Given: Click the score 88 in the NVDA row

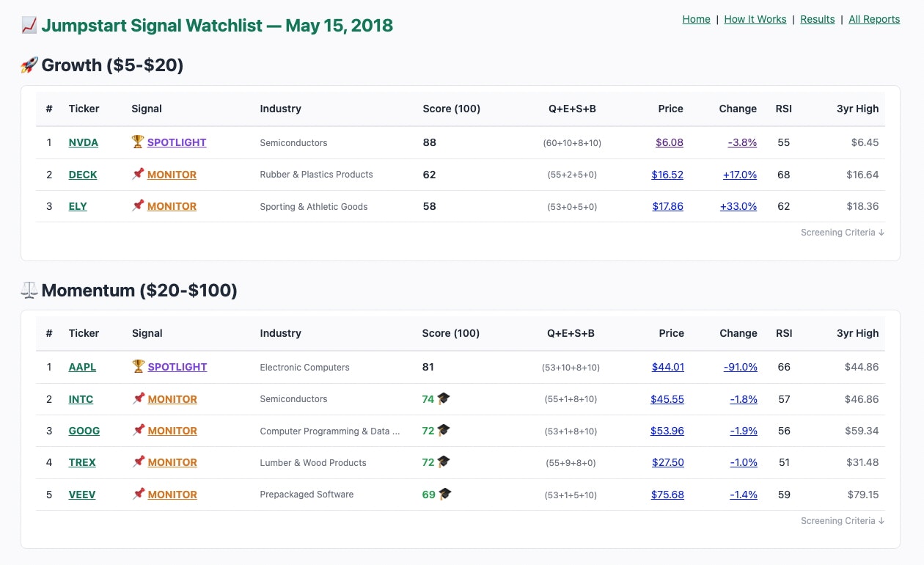Looking at the screenshot, I should tap(430, 142).
